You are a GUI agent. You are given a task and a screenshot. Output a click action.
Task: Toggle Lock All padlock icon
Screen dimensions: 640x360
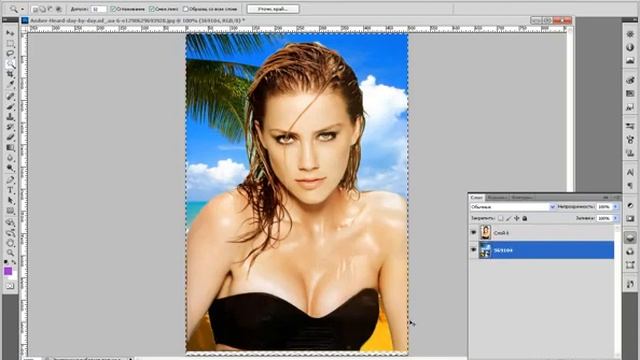525,219
